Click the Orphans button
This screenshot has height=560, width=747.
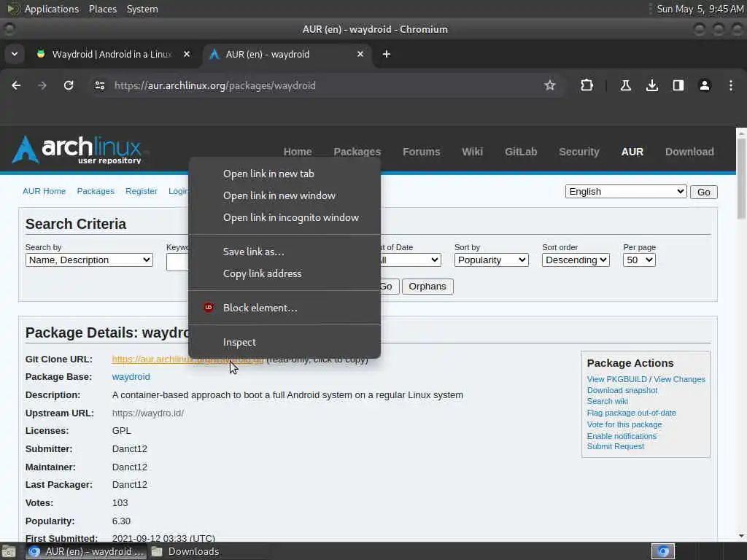click(x=427, y=286)
